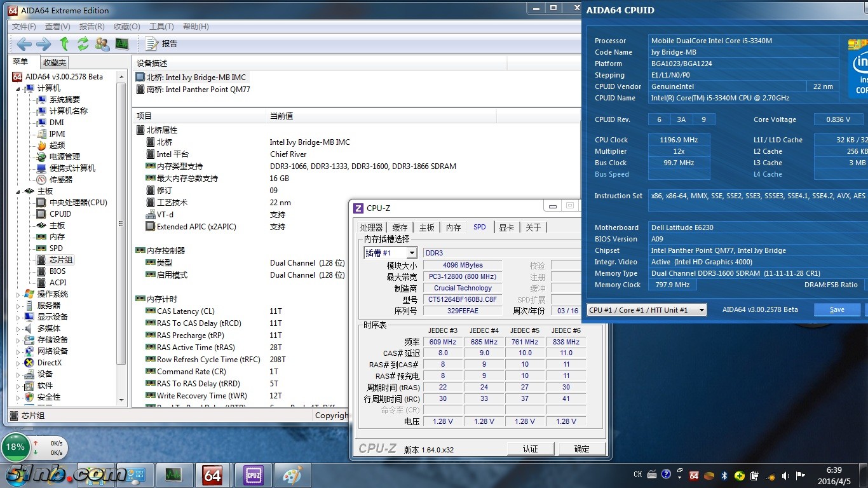Open the 工具(T) menu
This screenshot has width=868, height=488.
click(x=161, y=26)
